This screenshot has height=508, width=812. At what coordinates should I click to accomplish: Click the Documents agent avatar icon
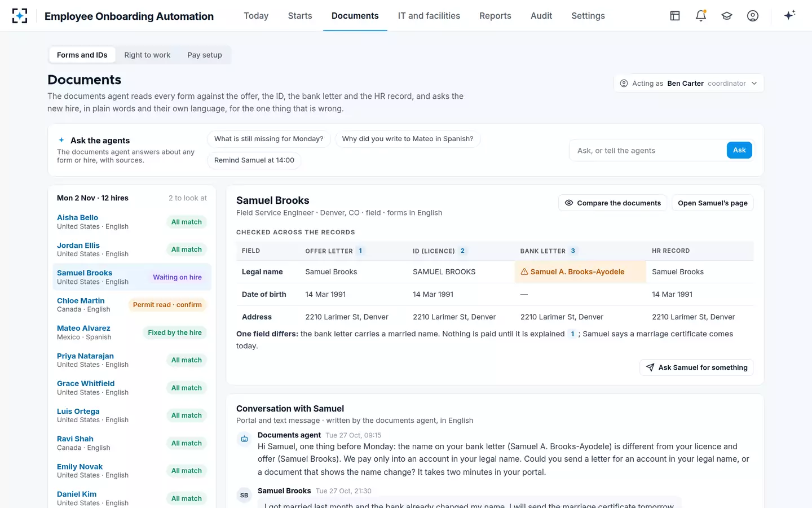[x=244, y=439]
